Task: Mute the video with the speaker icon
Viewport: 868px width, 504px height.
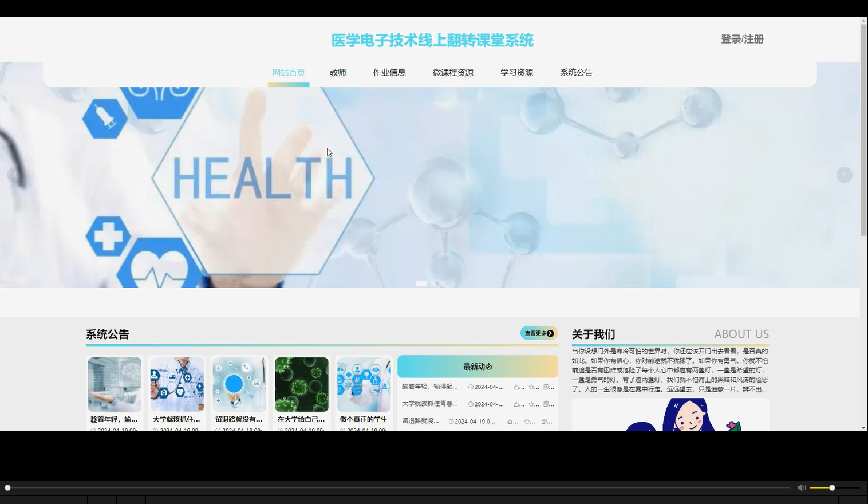Action: tap(801, 487)
